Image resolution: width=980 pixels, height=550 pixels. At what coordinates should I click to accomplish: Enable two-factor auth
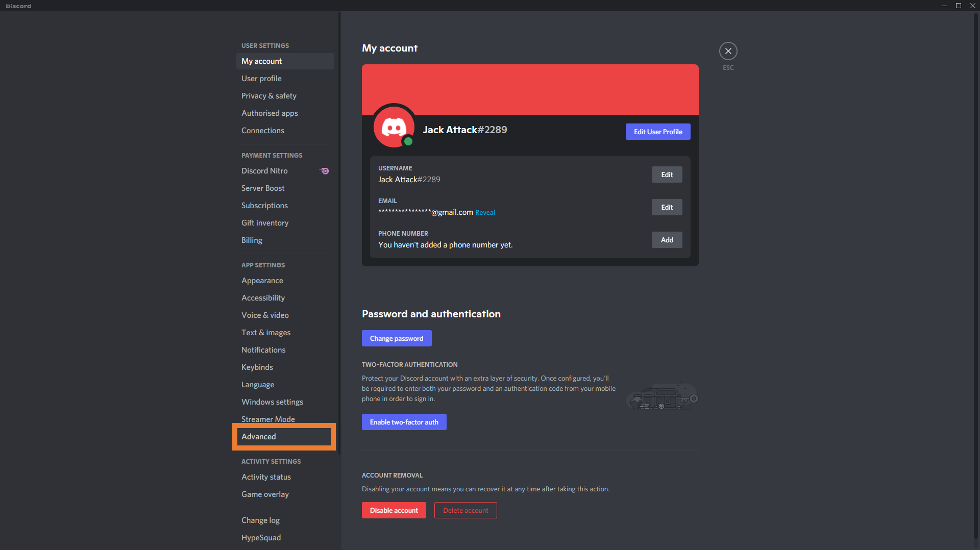(x=404, y=422)
